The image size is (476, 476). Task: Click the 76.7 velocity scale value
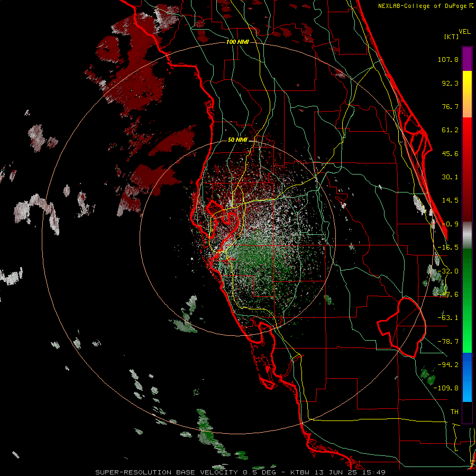(450, 106)
